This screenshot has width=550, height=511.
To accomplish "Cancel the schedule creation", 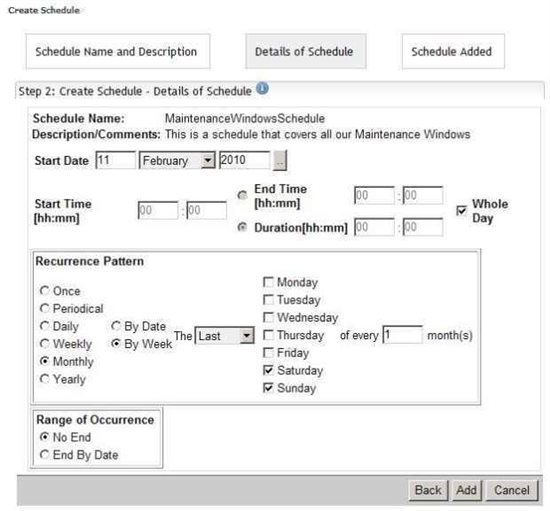I will point(512,490).
